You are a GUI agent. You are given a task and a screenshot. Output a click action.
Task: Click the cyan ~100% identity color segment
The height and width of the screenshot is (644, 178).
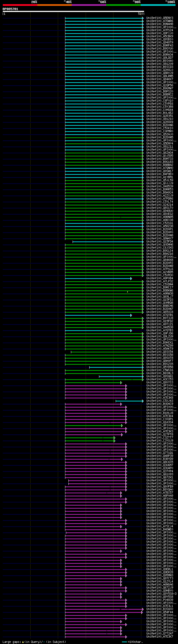click(x=158, y=5)
